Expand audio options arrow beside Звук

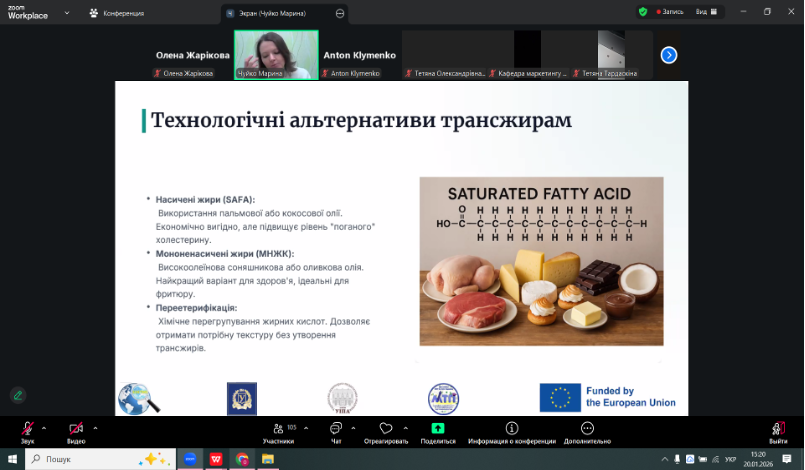pos(44,428)
